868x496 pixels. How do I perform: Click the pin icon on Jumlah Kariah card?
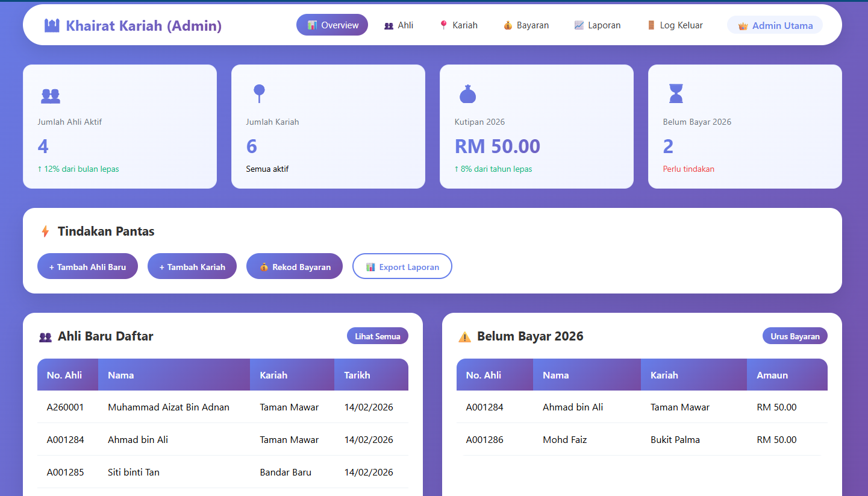[x=259, y=94]
